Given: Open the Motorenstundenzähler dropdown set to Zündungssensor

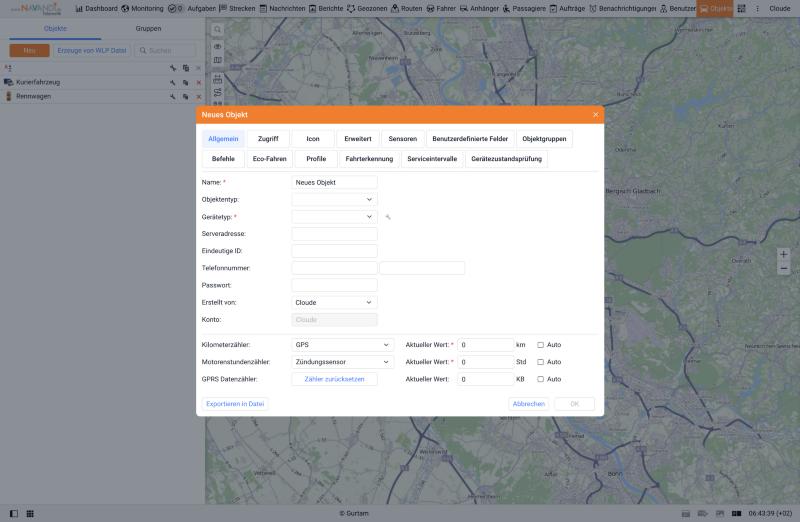Looking at the screenshot, I should coord(342,362).
